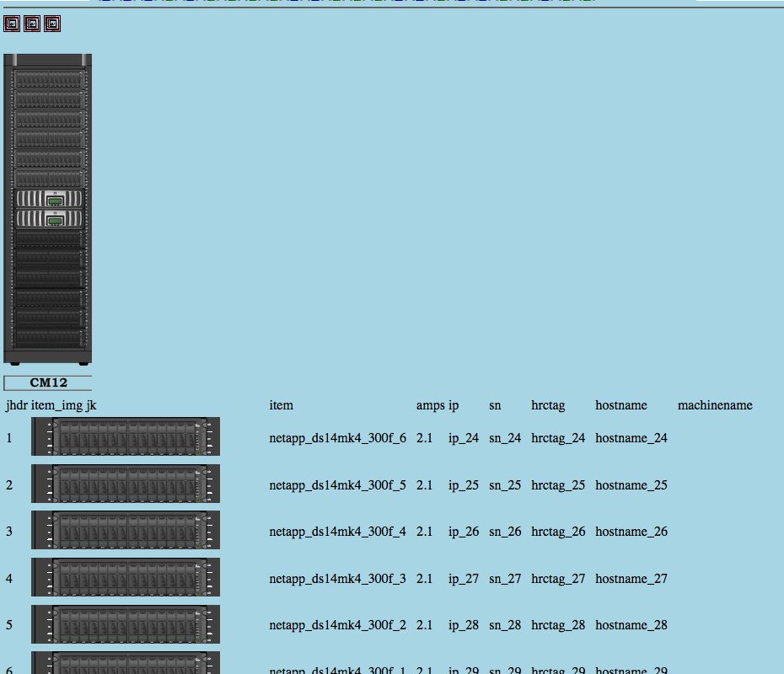The width and height of the screenshot is (784, 674).
Task: Click the ip column header
Action: pyautogui.click(x=454, y=405)
